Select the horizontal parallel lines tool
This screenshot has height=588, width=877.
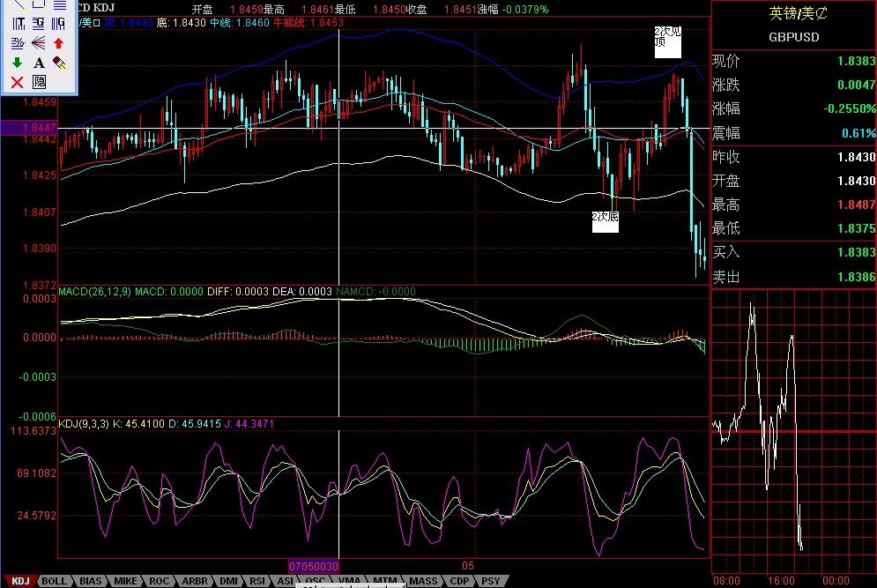(x=59, y=4)
